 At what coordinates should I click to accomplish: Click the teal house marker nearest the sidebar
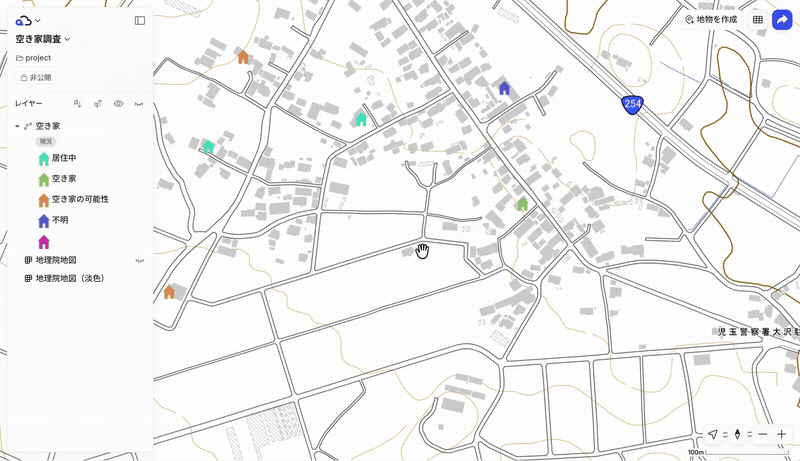[208, 147]
